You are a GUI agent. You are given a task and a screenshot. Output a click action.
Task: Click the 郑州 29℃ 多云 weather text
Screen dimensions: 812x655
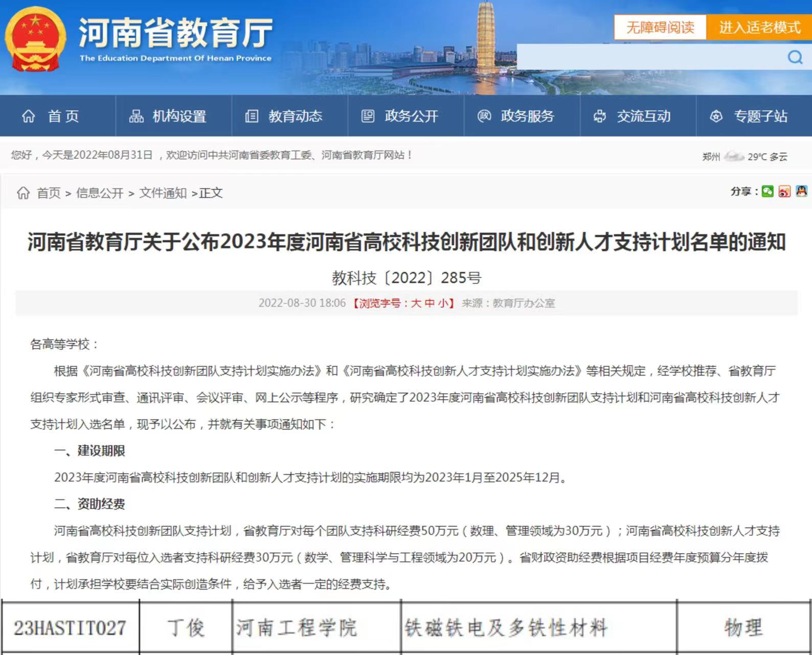pyautogui.click(x=745, y=157)
